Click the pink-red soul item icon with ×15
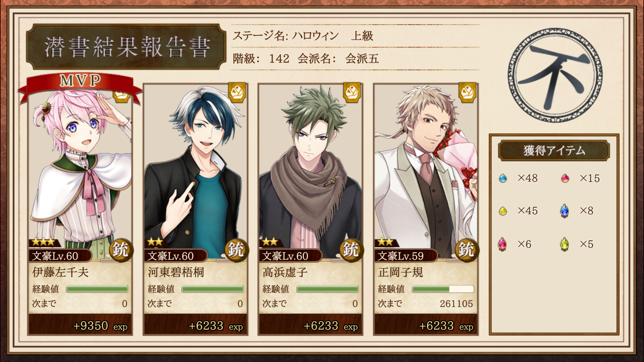The height and width of the screenshot is (362, 644). coord(565,178)
